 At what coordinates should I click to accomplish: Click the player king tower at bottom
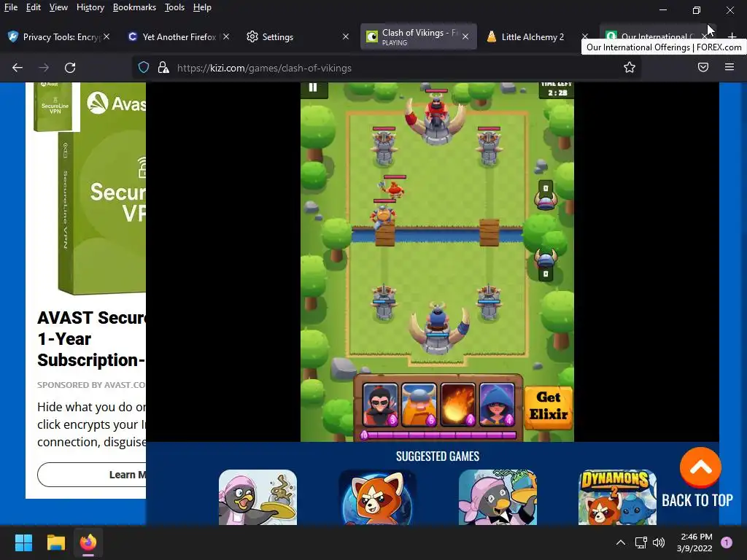coord(438,329)
